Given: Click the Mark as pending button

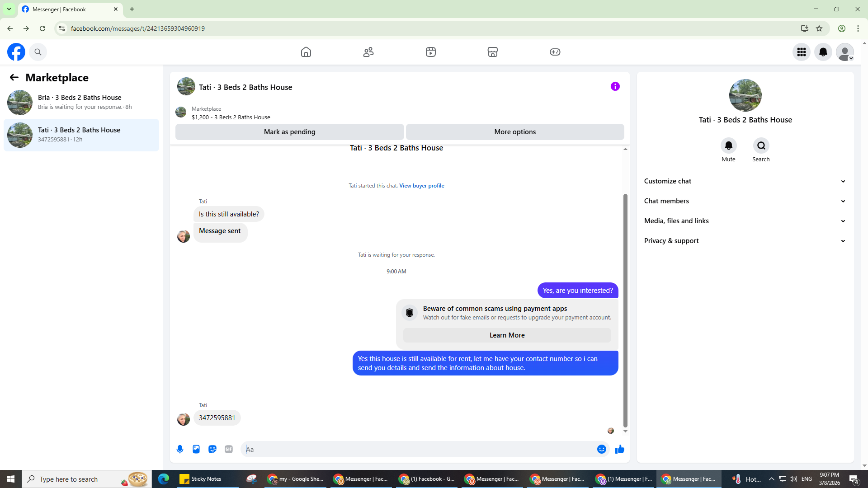Looking at the screenshot, I should click(x=289, y=132).
